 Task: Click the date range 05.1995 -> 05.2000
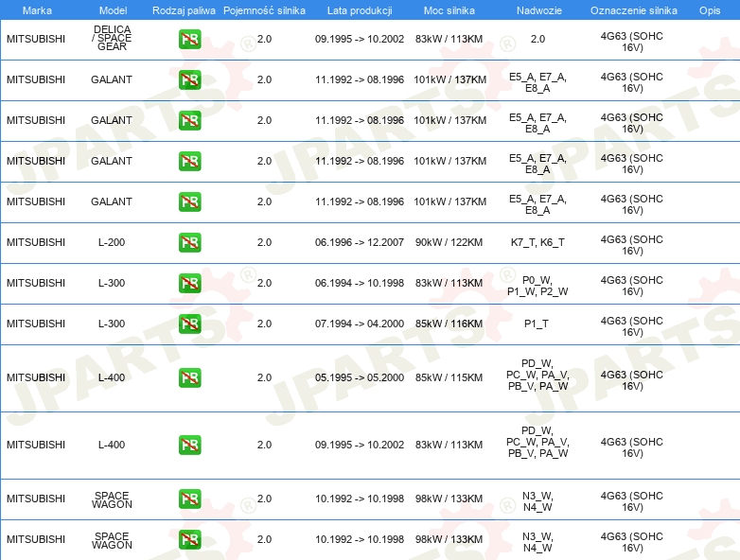pyautogui.click(x=360, y=377)
